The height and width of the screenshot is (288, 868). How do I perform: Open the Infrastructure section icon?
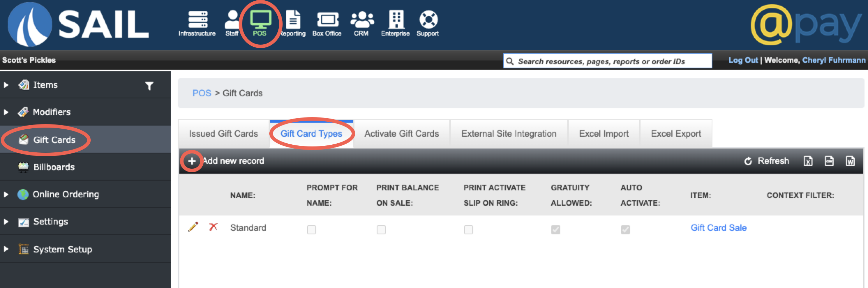197,20
